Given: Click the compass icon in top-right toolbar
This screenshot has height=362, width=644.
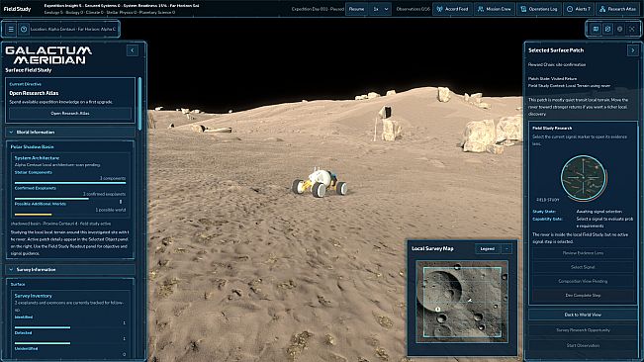Looking at the screenshot, I should pos(607,29).
